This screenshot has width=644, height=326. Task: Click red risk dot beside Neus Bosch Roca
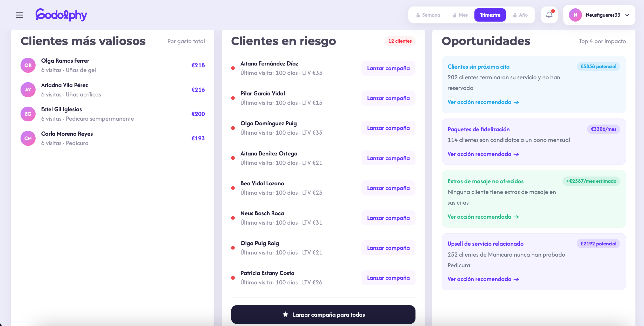pos(233,218)
